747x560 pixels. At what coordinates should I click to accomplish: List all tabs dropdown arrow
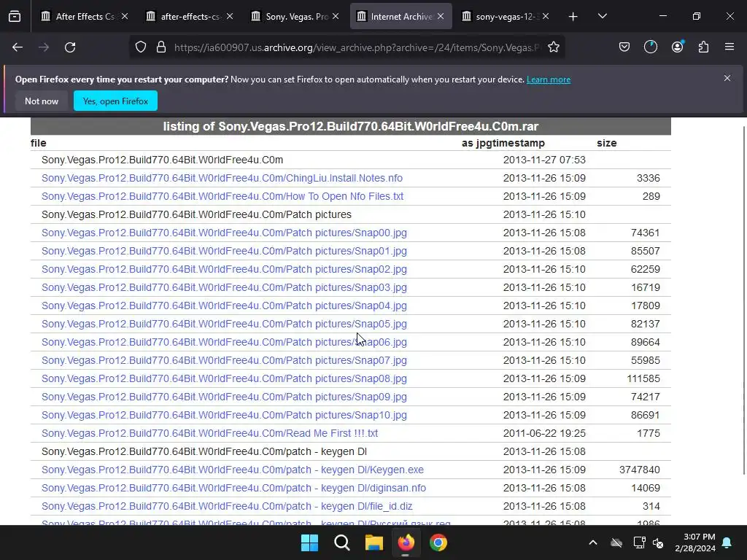tap(602, 17)
